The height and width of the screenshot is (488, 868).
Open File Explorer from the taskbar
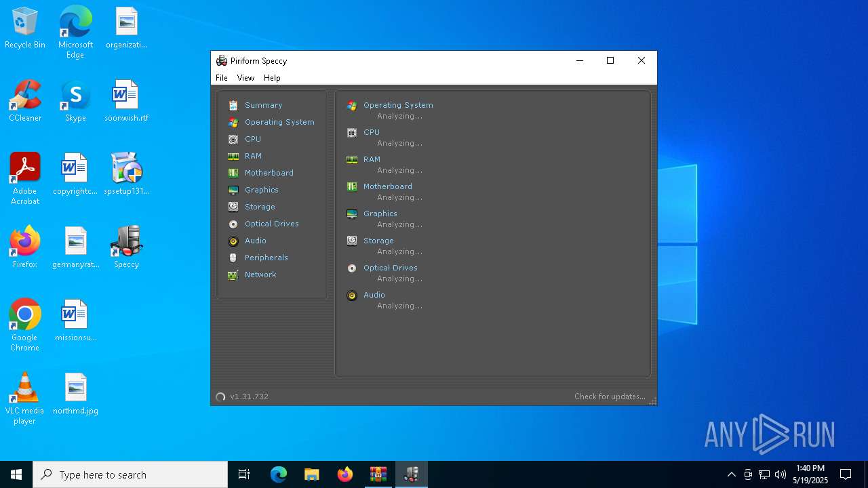point(311,474)
